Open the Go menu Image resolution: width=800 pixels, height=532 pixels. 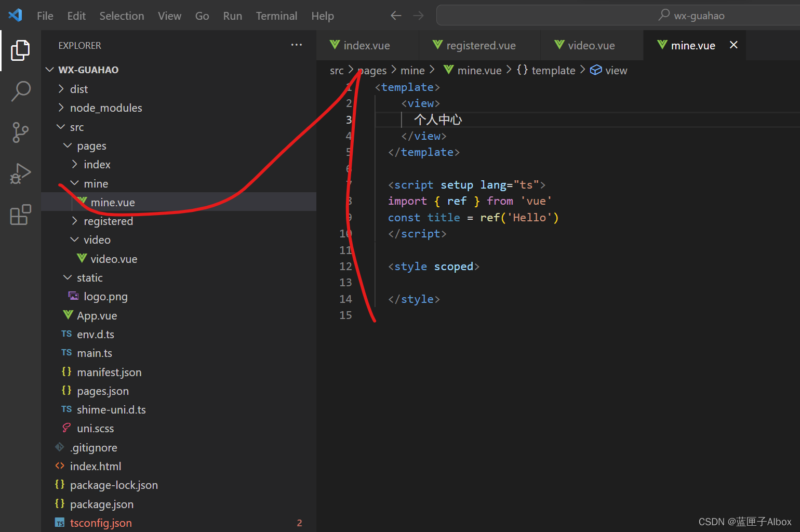(x=202, y=16)
